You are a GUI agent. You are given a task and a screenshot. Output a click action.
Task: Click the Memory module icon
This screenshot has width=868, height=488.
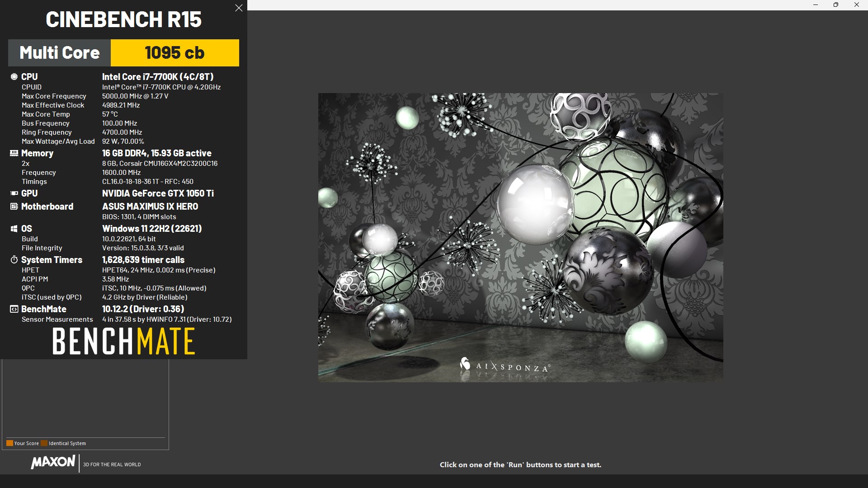pos(14,153)
